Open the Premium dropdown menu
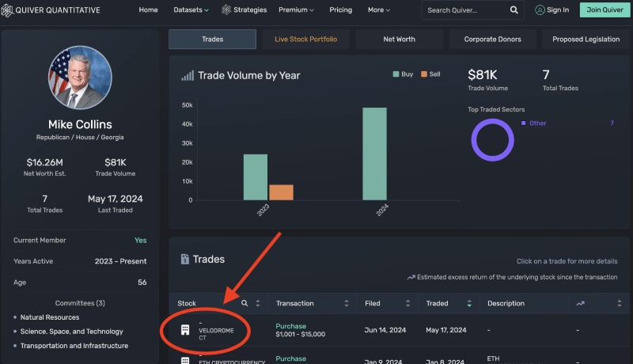633x364 pixels. [296, 9]
